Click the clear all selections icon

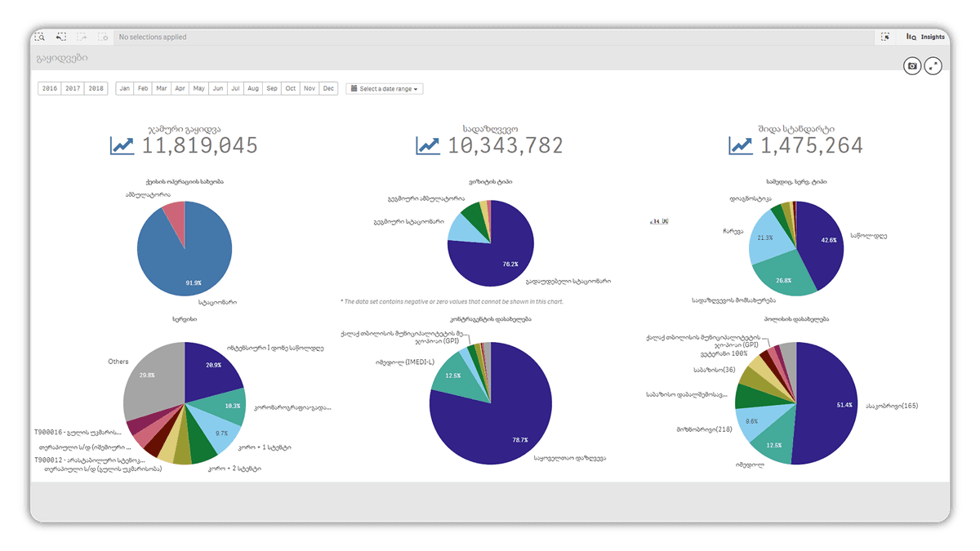point(103,37)
